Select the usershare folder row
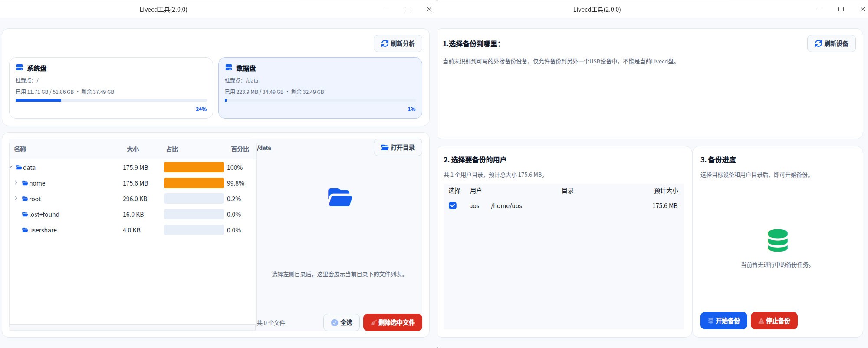The image size is (868, 348). pos(43,230)
